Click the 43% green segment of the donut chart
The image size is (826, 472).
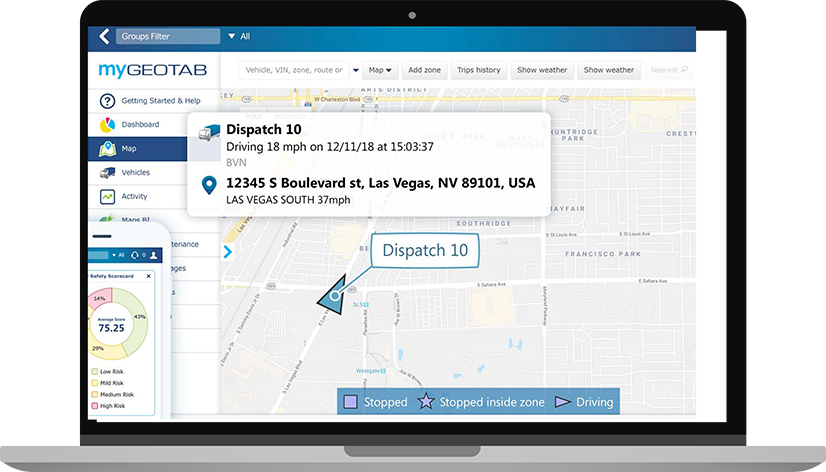pyautogui.click(x=138, y=316)
